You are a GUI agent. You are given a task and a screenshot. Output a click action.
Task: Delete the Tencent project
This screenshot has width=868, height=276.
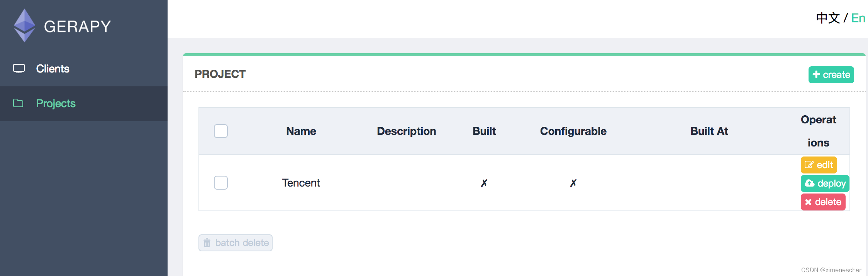point(823,202)
